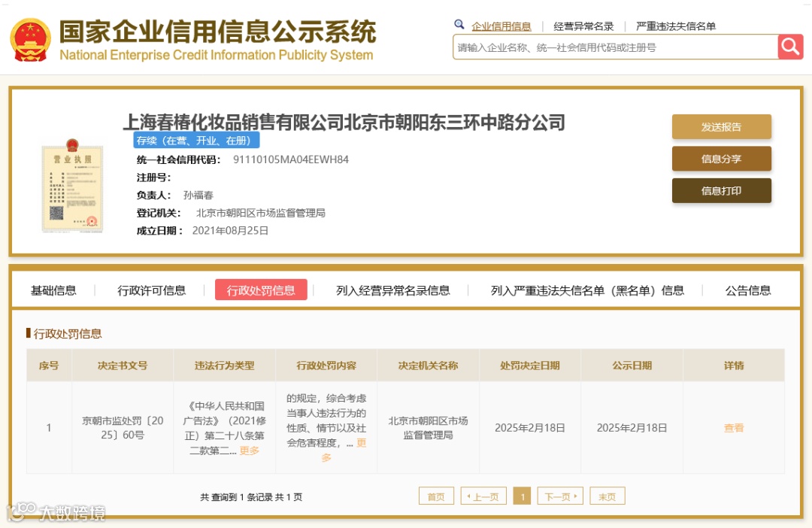Click the small blue magnifier icon
This screenshot has height=528, width=812.
[459, 24]
